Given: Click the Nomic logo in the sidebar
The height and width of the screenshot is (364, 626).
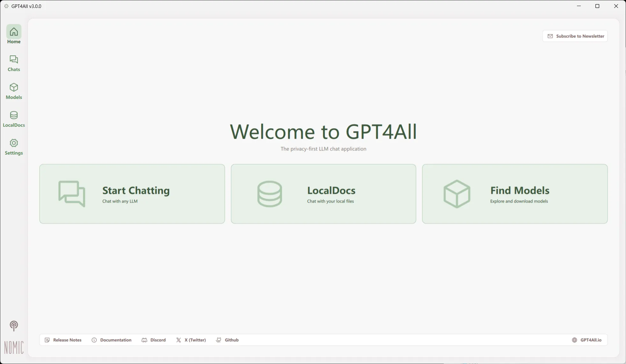Looking at the screenshot, I should pyautogui.click(x=14, y=347).
